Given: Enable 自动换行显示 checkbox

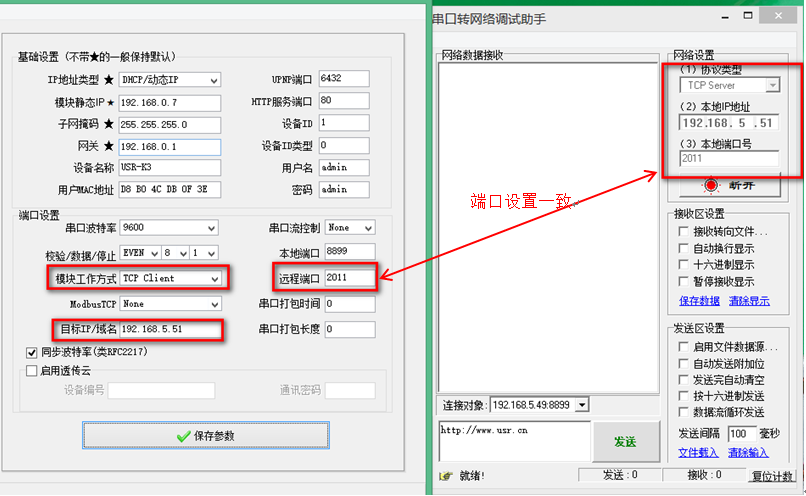Looking at the screenshot, I should click(x=684, y=248).
